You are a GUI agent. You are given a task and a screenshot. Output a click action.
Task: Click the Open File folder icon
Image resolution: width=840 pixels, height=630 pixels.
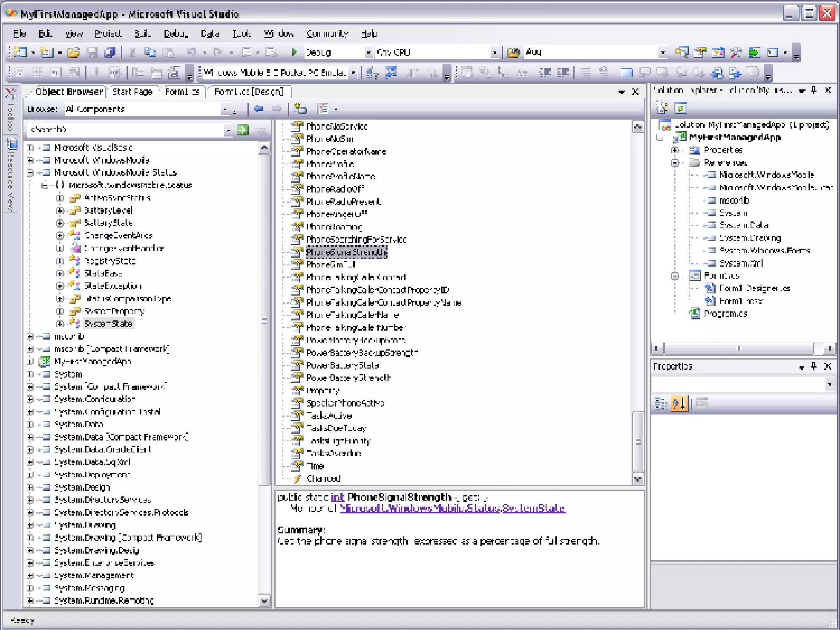(x=73, y=52)
